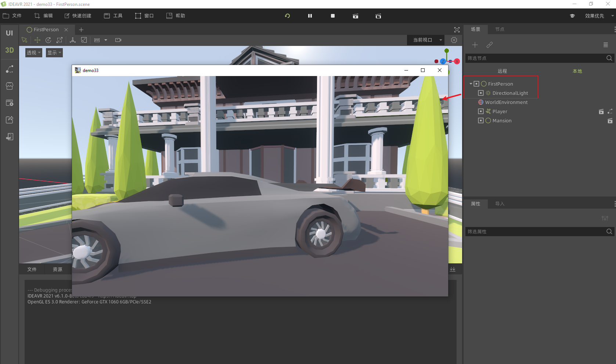Open the 快速创建 menu
The image size is (616, 364).
(x=78, y=16)
